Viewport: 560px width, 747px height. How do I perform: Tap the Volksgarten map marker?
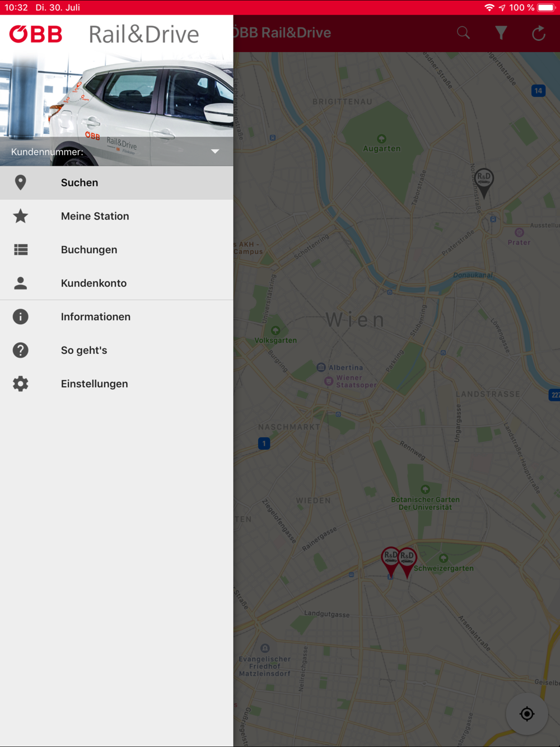pyautogui.click(x=276, y=330)
